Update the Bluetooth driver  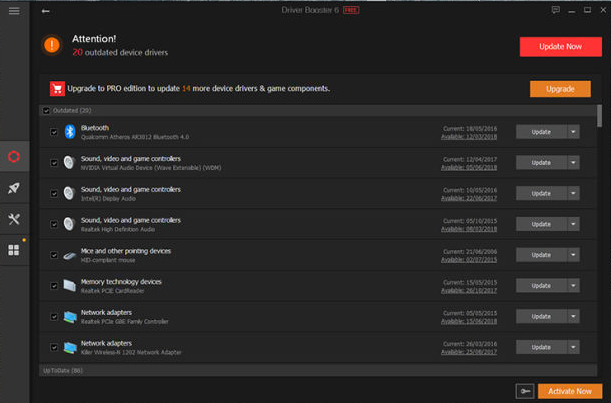click(x=541, y=132)
